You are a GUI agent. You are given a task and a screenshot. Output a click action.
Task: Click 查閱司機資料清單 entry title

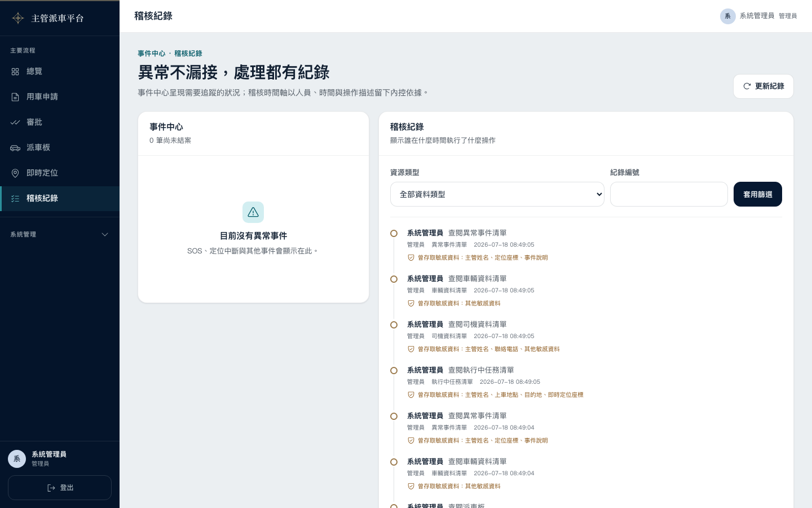tap(477, 325)
